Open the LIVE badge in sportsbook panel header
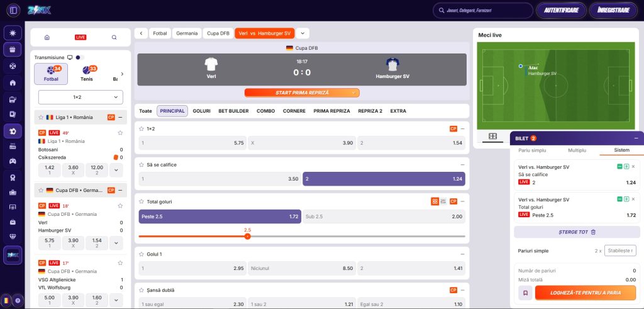 [80, 37]
